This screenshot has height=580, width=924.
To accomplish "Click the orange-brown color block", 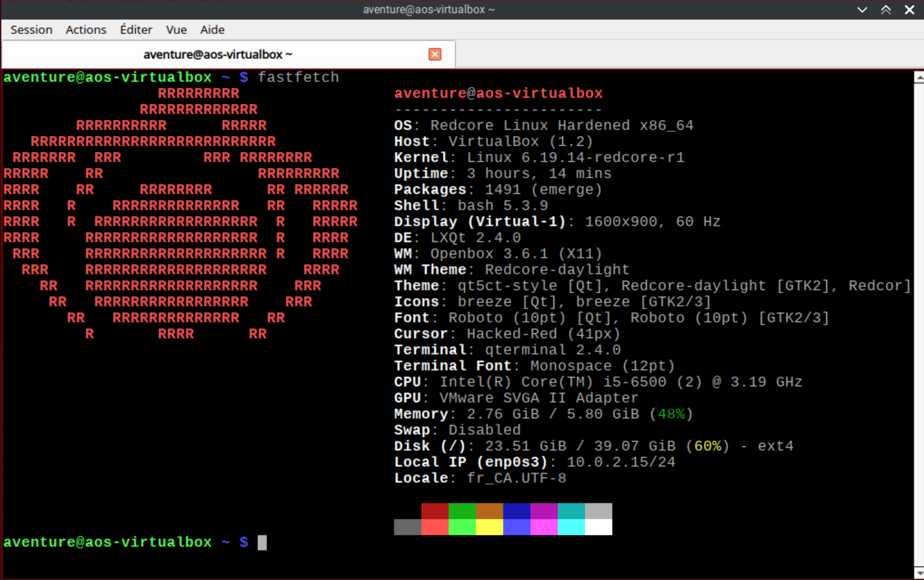I will pyautogui.click(x=489, y=511).
